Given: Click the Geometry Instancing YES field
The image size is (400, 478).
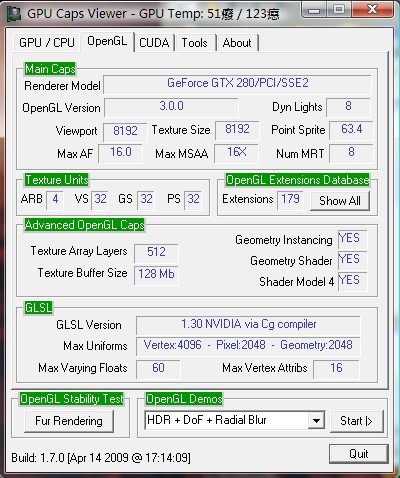Looking at the screenshot, I should point(353,239).
